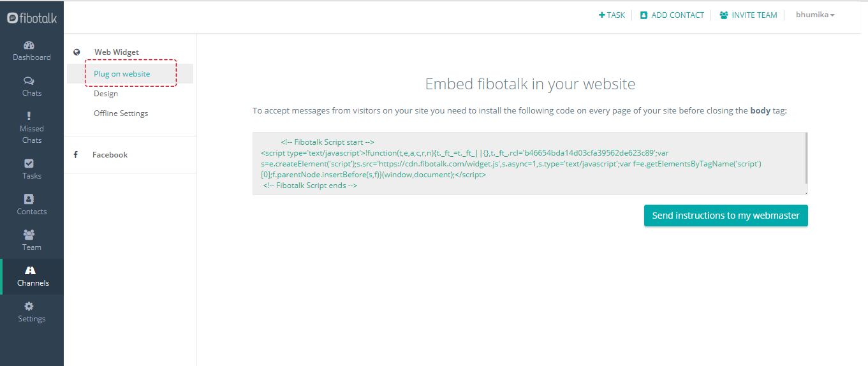Open the Team people icon
This screenshot has width=868, height=366.
[x=29, y=235]
